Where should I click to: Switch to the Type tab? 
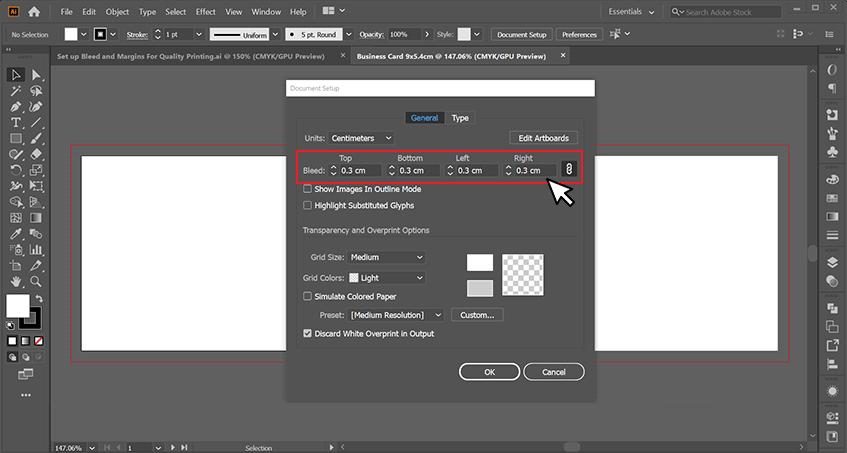(460, 118)
